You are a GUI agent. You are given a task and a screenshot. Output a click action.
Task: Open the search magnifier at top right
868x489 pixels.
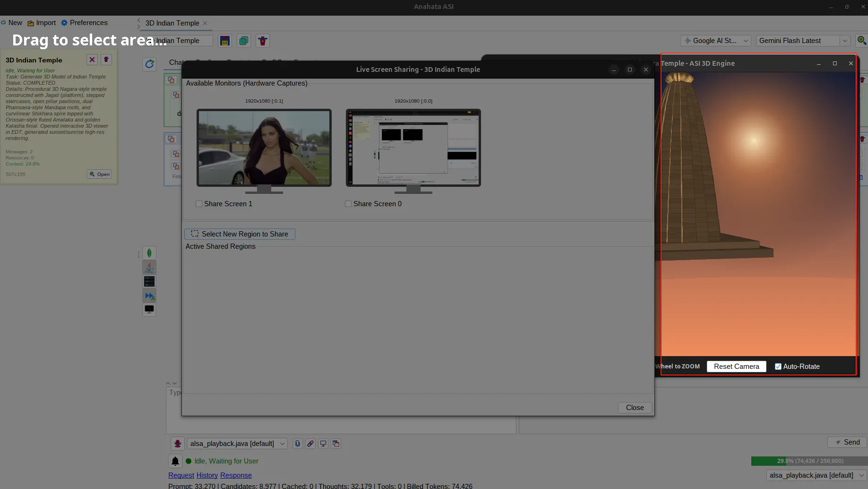861,41
